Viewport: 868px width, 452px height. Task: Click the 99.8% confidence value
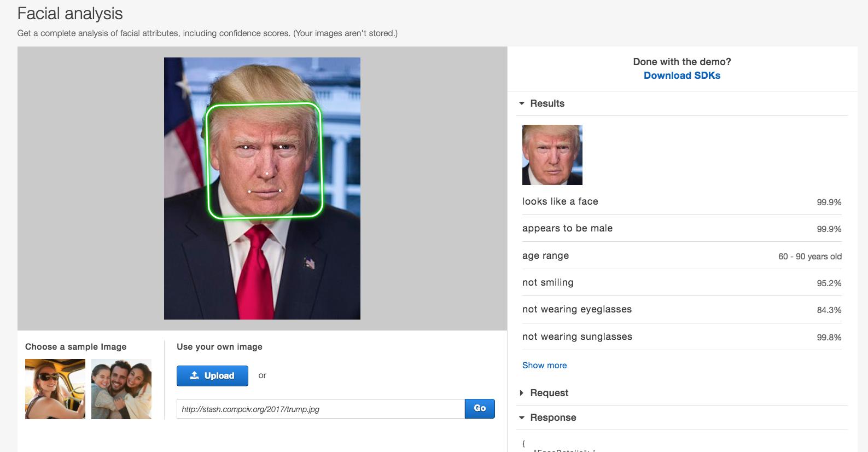pos(829,337)
